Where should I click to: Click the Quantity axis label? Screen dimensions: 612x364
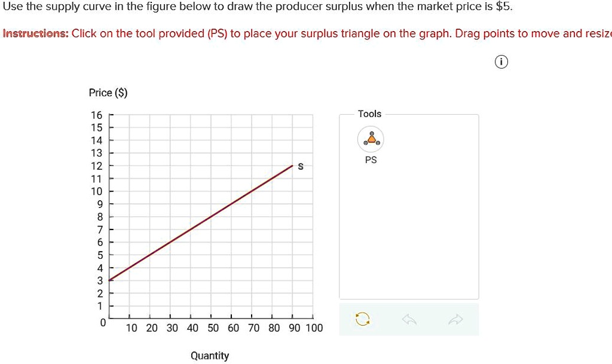210,356
